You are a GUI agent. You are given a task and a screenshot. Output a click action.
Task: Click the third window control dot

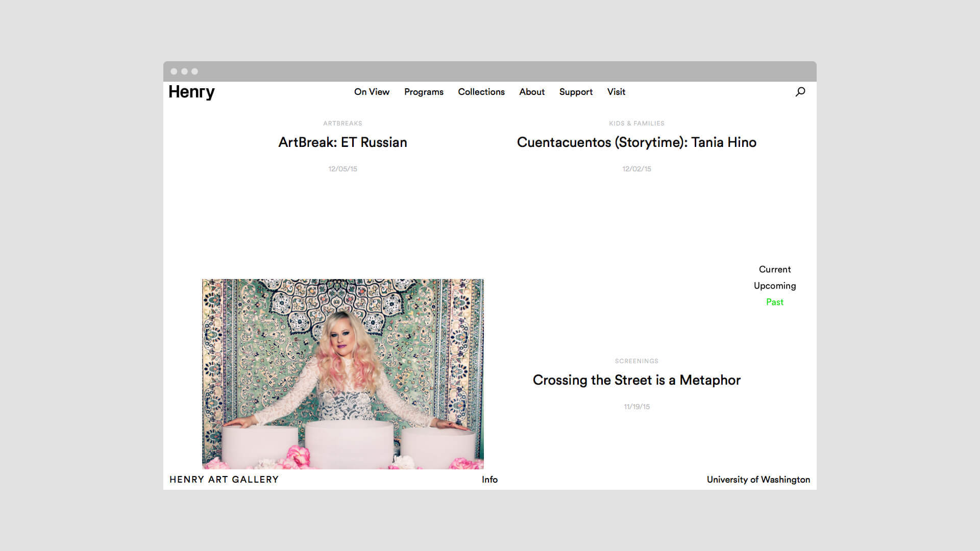pyautogui.click(x=194, y=71)
